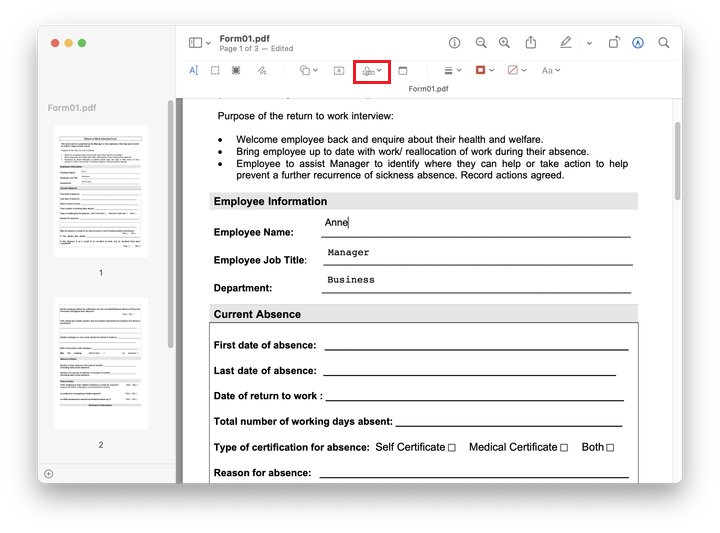Toggle the sidebar view button

tap(195, 43)
